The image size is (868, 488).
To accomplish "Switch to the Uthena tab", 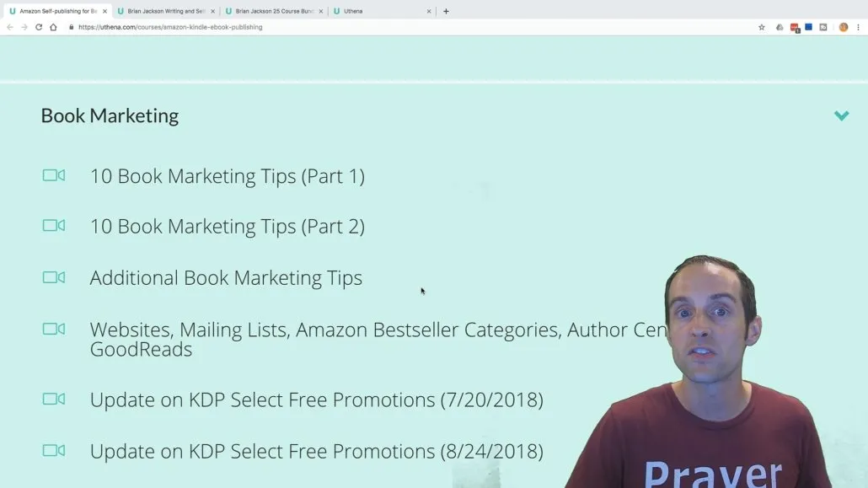I will pyautogui.click(x=382, y=11).
